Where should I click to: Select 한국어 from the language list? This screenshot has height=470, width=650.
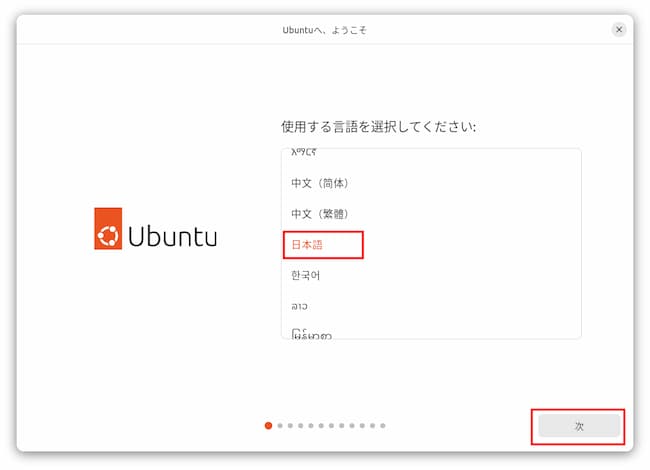(x=431, y=275)
